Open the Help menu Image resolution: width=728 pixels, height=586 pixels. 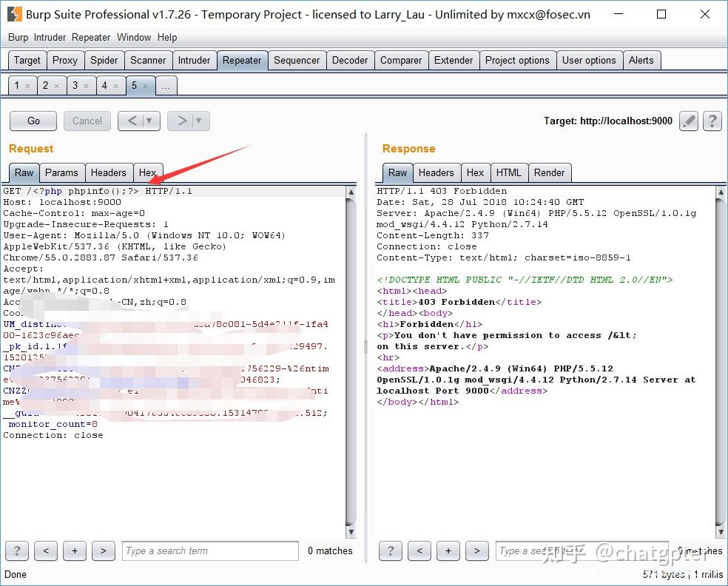pyautogui.click(x=167, y=37)
